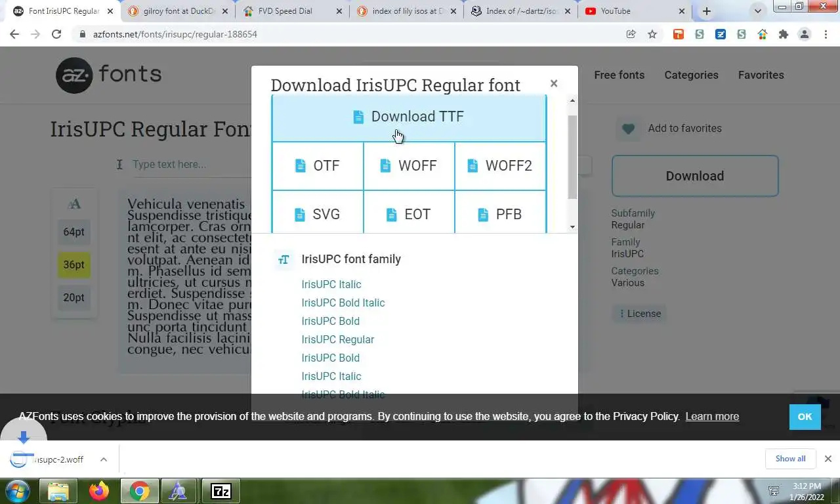840x504 pixels.
Task: Open the Extensions puzzle icon
Action: tap(783, 34)
